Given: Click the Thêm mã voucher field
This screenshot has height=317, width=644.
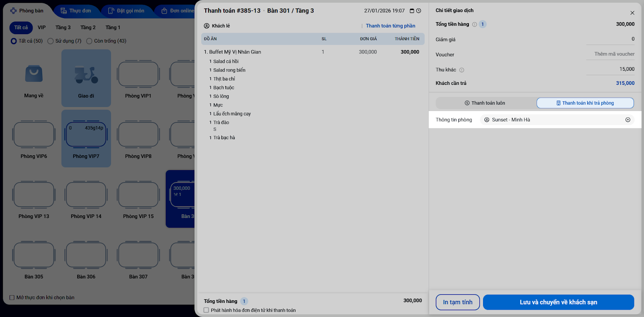Looking at the screenshot, I should pos(610,54).
